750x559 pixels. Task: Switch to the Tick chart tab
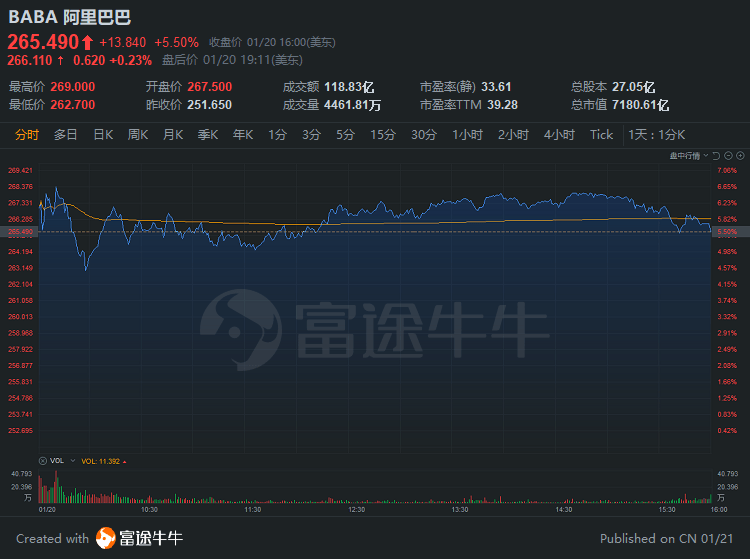pyautogui.click(x=601, y=135)
